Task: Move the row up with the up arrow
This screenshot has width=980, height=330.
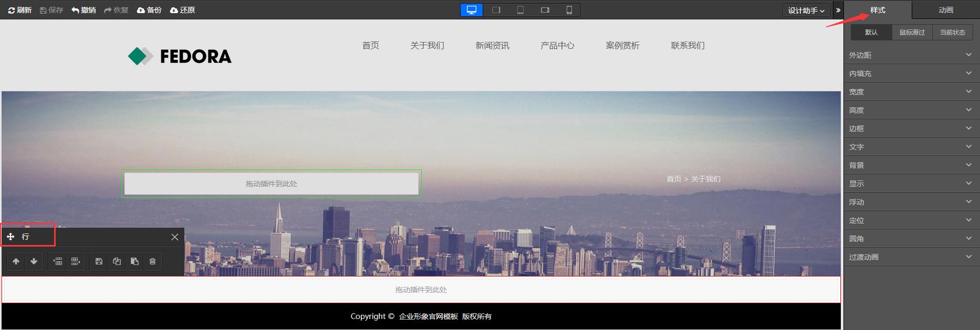Action: point(16,261)
